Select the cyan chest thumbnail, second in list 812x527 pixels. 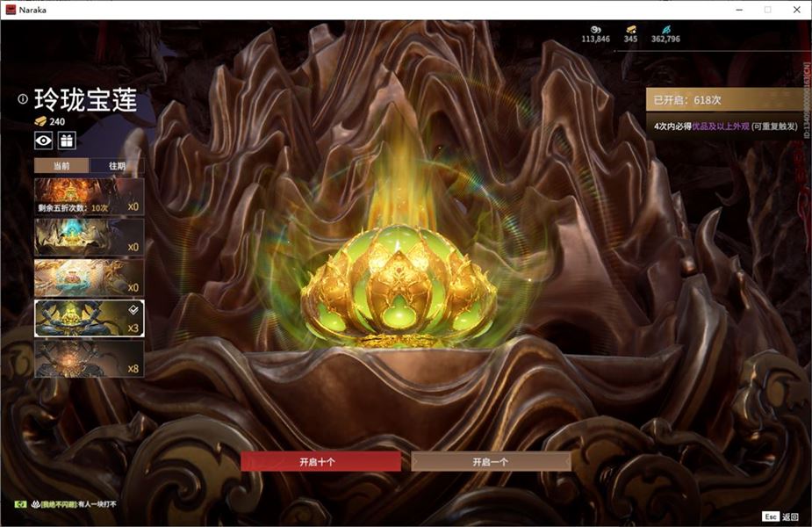coord(89,237)
